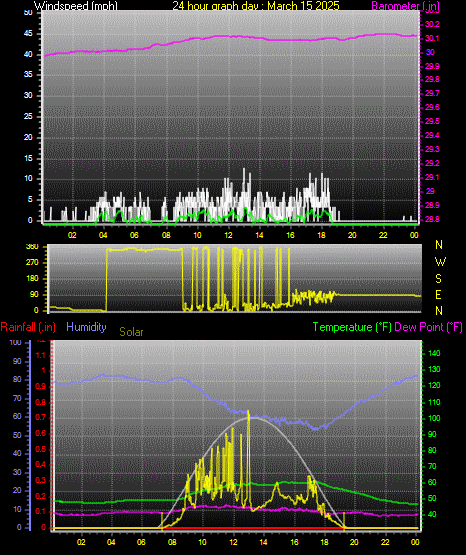Click the 140 temperature scale value
The height and width of the screenshot is (555, 466).
click(434, 353)
